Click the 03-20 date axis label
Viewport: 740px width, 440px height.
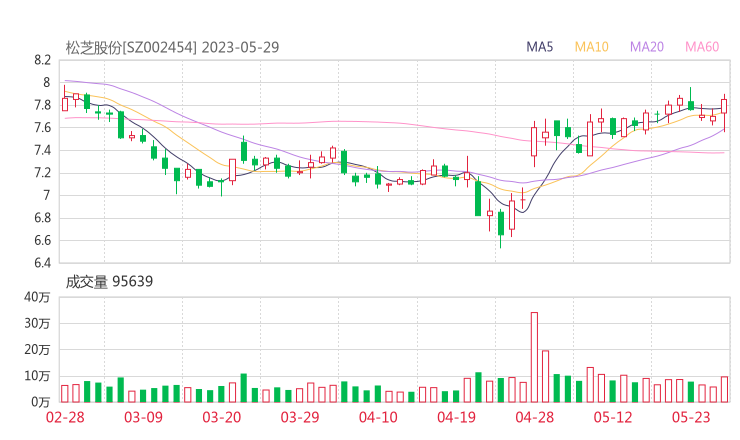coord(222,417)
